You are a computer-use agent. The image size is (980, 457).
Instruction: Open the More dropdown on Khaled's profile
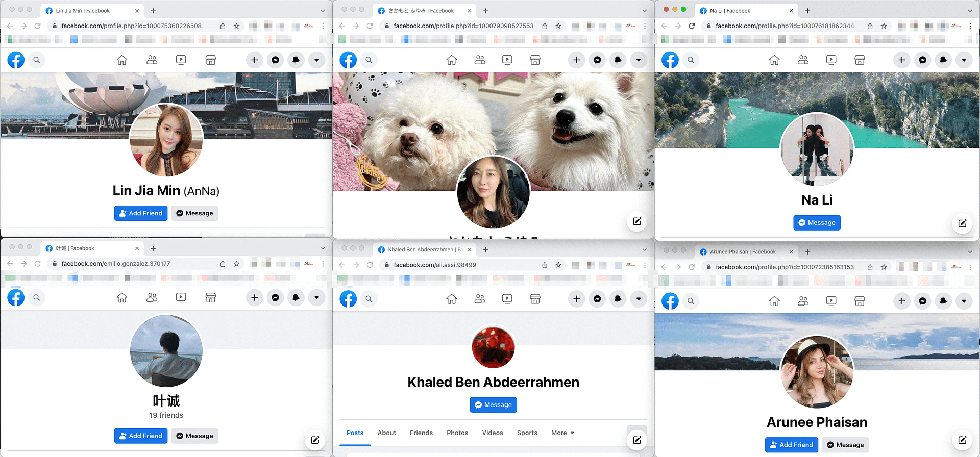[x=562, y=433]
